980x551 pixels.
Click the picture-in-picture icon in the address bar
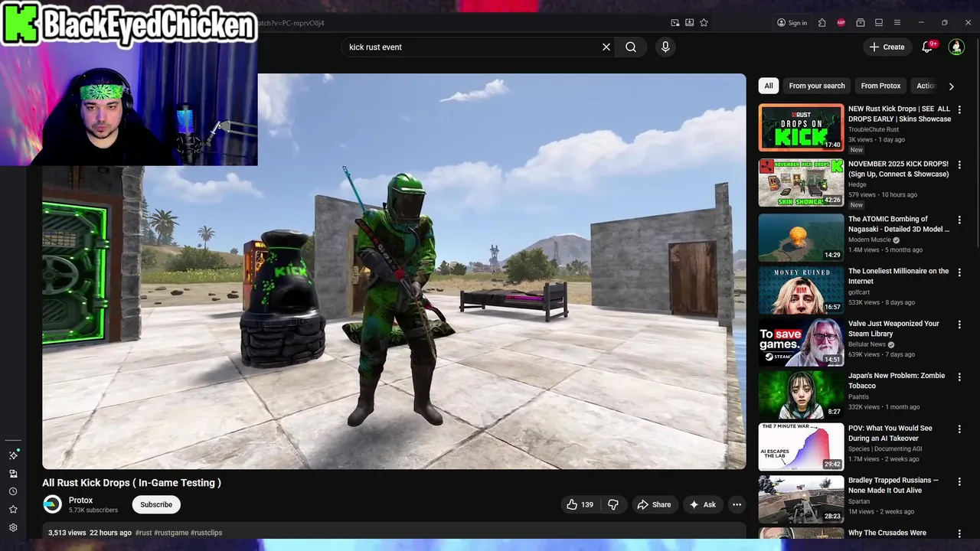coord(675,23)
